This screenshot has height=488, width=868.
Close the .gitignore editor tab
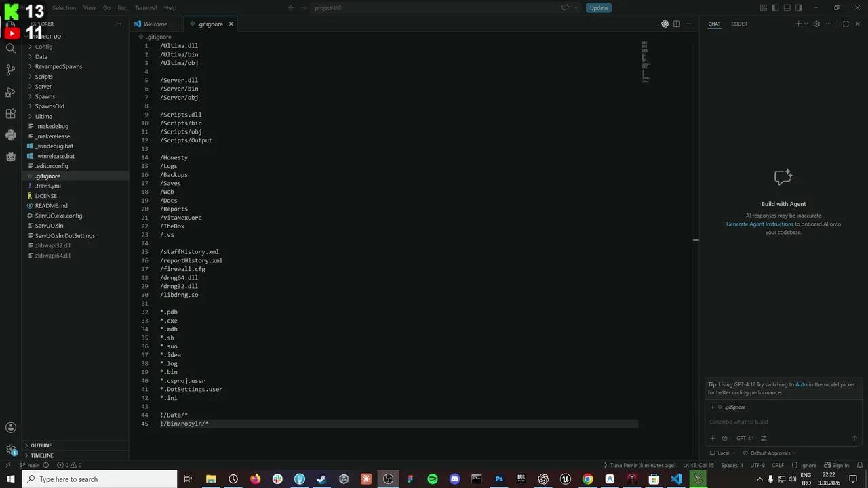coord(231,24)
